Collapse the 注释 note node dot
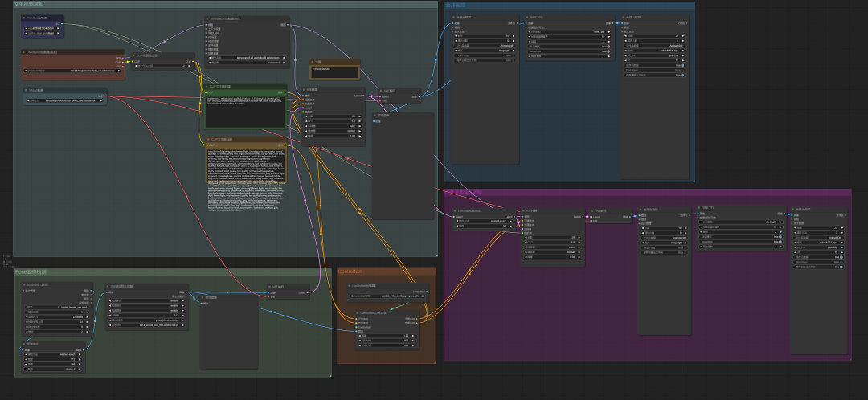This screenshot has height=400, width=868. [x=313, y=62]
